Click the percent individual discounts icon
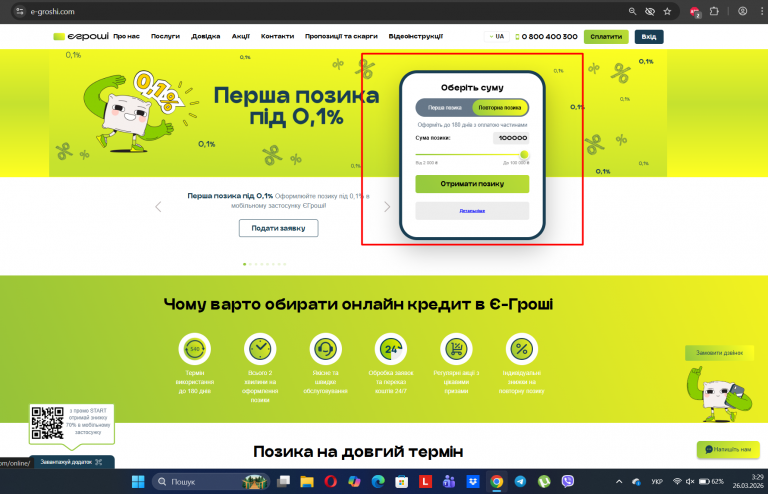Screen dimensions: 768x494 tap(522, 349)
